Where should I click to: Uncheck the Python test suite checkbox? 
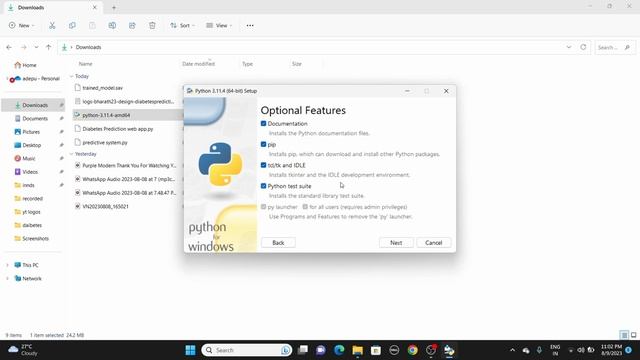[263, 186]
